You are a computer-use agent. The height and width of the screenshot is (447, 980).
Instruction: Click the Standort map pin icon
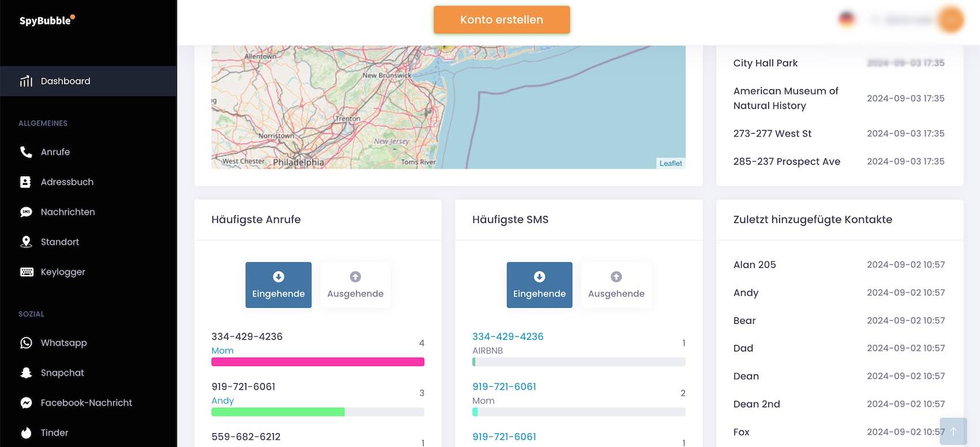click(26, 242)
